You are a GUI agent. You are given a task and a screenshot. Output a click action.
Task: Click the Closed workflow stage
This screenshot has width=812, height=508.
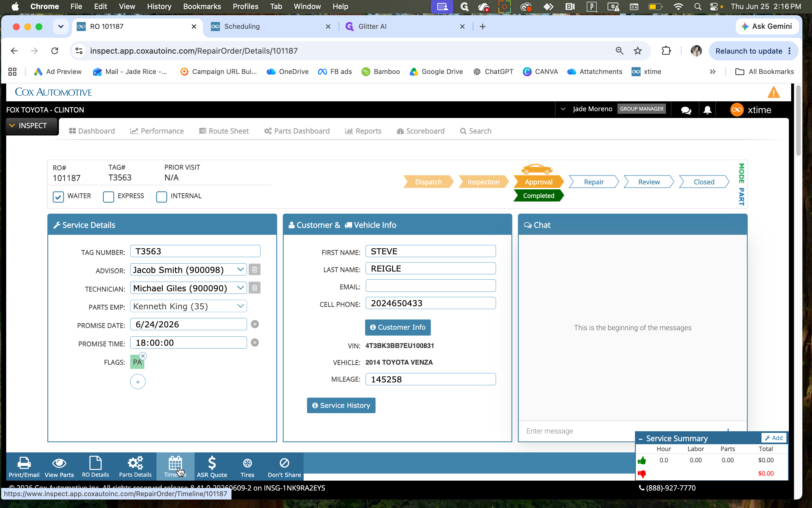click(x=704, y=182)
